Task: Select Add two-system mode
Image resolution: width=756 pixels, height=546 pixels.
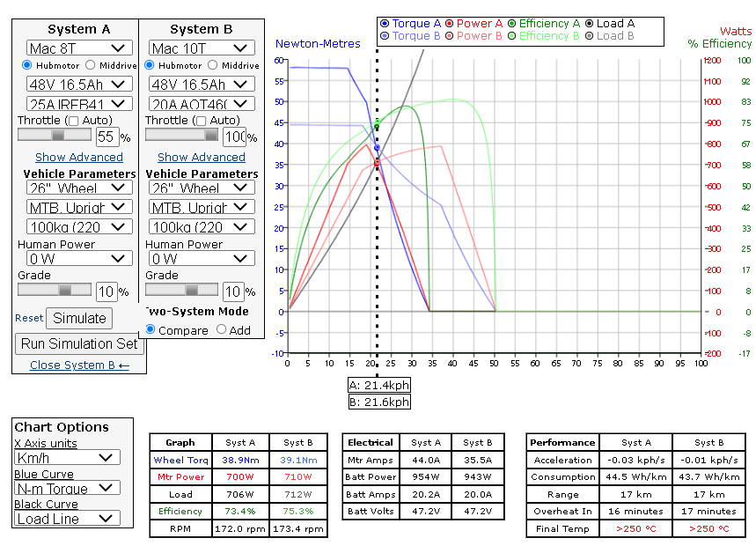Action: (221, 330)
